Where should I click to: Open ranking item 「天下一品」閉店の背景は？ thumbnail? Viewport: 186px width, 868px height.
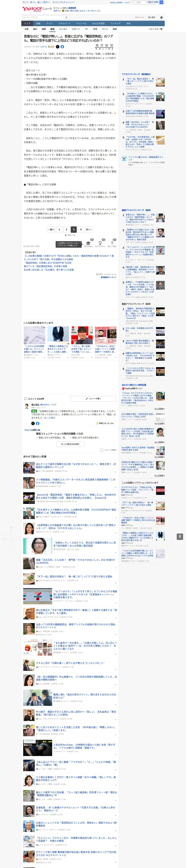[160, 82]
